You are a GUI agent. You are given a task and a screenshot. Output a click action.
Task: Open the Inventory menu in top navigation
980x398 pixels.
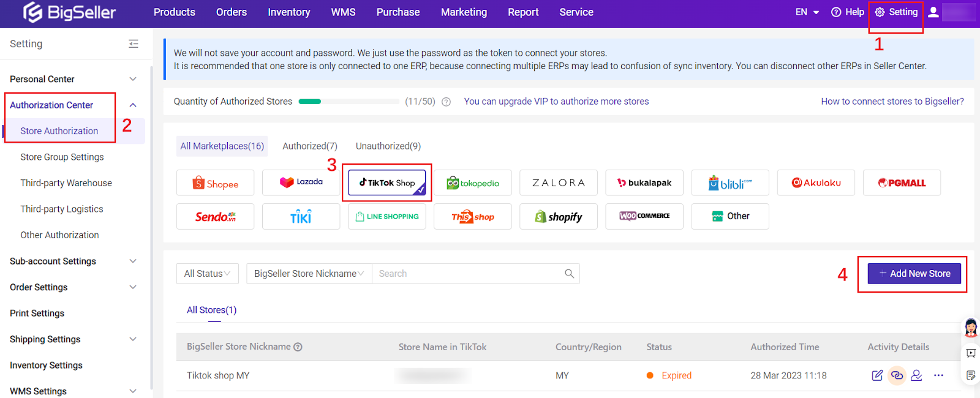[x=288, y=12]
